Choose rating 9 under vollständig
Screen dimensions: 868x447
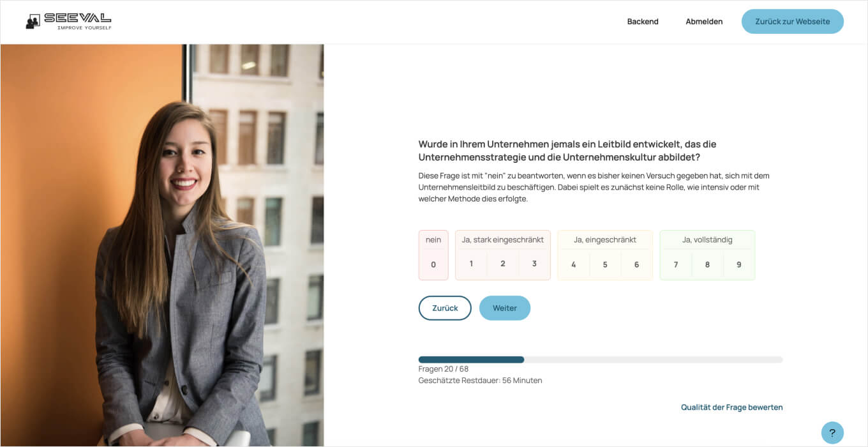(x=739, y=264)
